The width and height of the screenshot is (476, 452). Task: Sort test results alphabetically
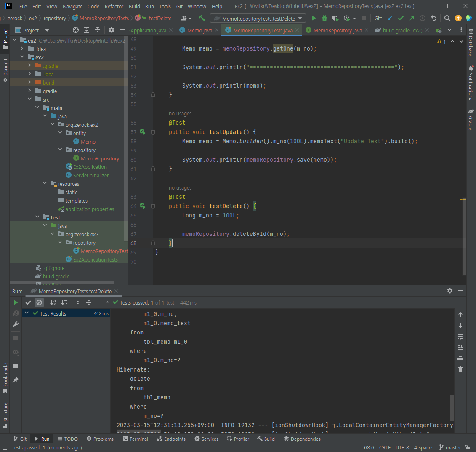point(53,302)
